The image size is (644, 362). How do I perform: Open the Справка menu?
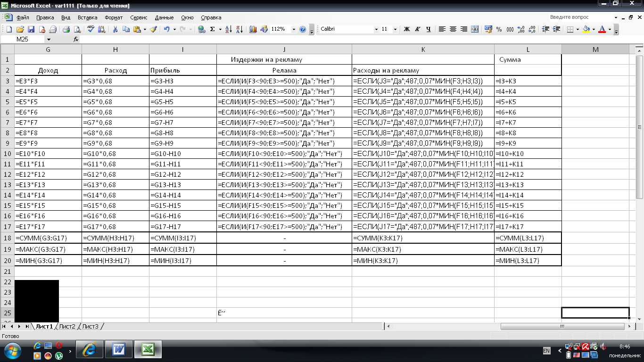coord(211,17)
